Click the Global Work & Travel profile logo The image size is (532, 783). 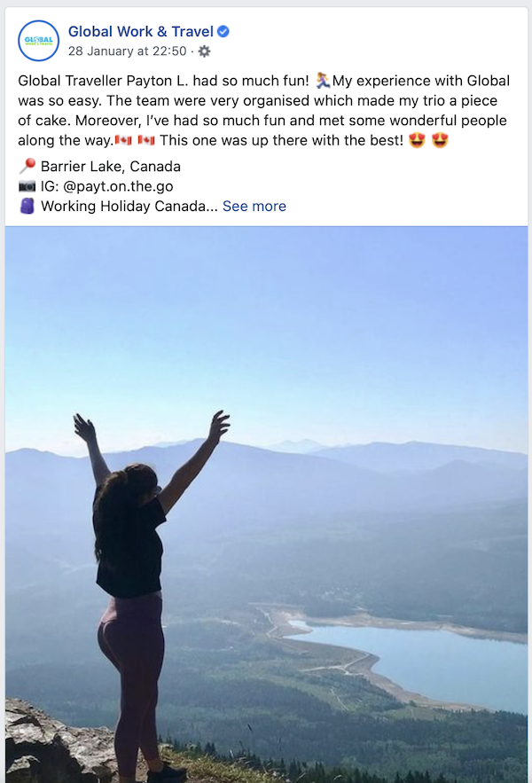pyautogui.click(x=38, y=41)
